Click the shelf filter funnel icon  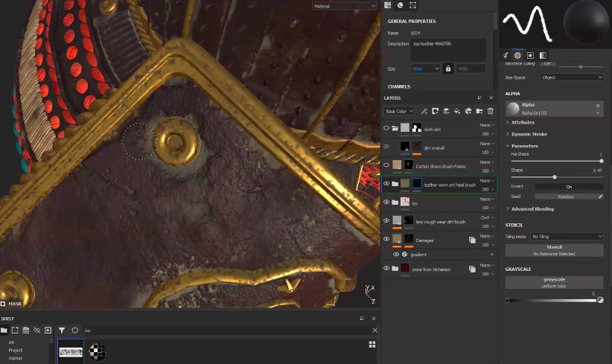pos(62,330)
